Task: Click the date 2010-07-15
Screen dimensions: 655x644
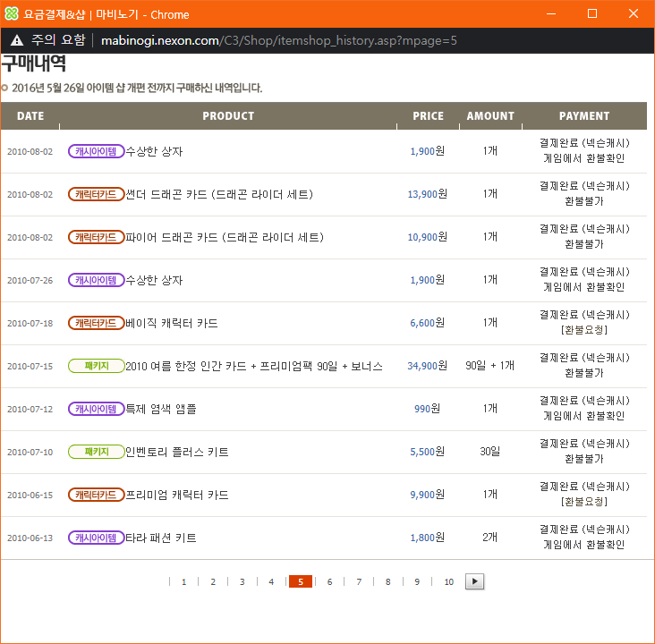Action: pyautogui.click(x=30, y=366)
